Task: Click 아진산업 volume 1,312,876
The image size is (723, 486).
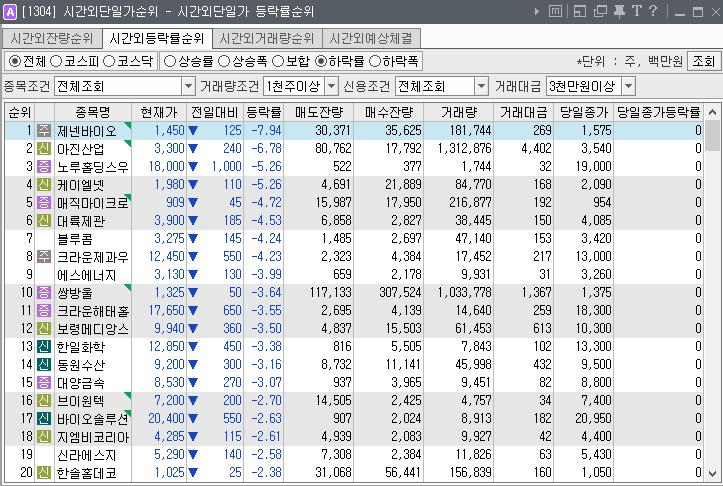Action: tap(464, 148)
